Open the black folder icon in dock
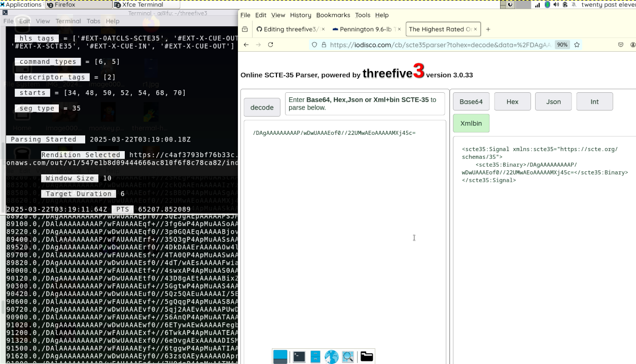 coord(367,356)
